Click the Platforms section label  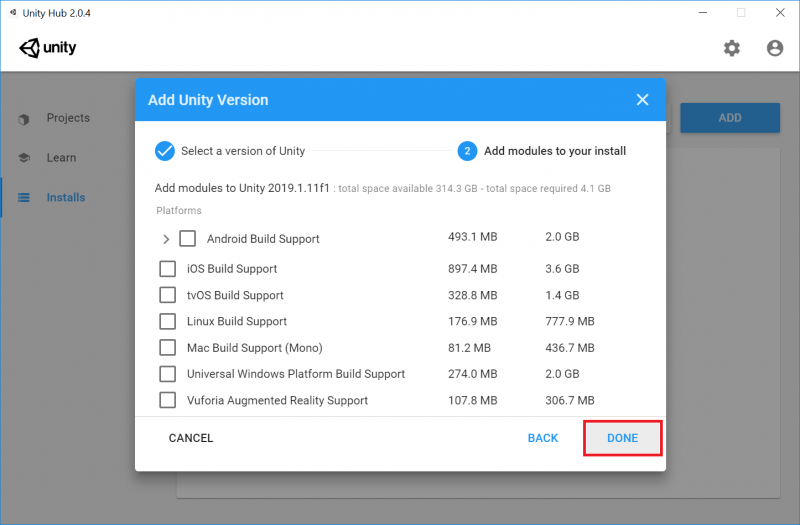[179, 210]
